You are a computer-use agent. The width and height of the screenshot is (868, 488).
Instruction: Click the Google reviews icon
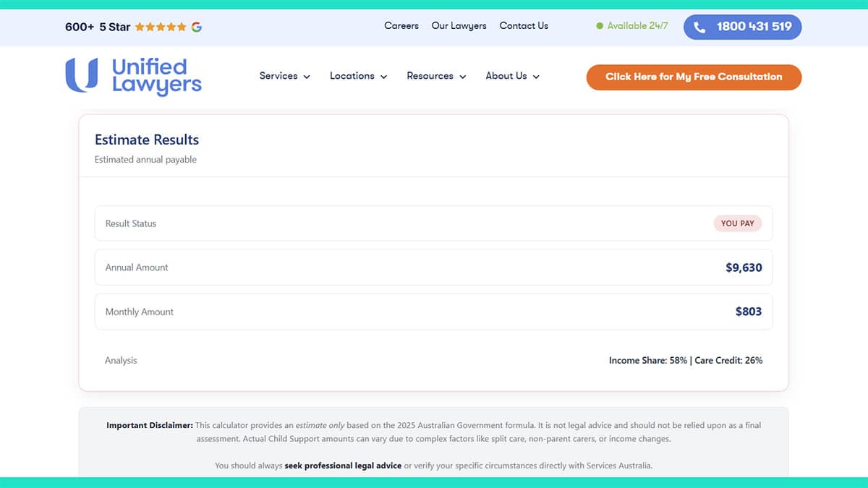point(195,26)
